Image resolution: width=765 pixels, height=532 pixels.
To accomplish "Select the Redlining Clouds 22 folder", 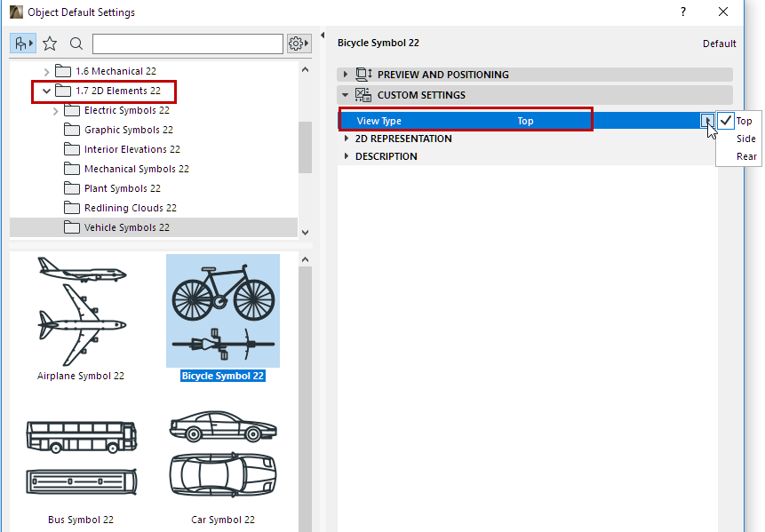I will [131, 208].
